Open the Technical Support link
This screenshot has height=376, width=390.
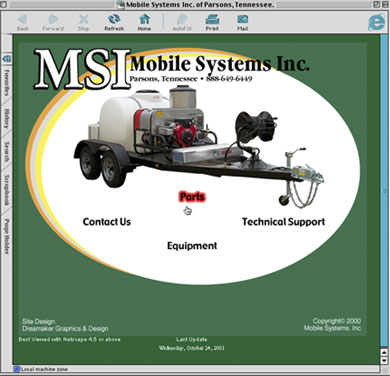[283, 222]
